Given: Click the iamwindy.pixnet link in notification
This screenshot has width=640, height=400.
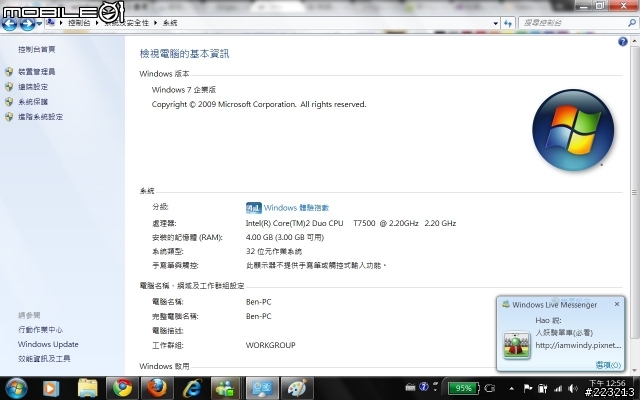Looking at the screenshot, I should [578, 345].
